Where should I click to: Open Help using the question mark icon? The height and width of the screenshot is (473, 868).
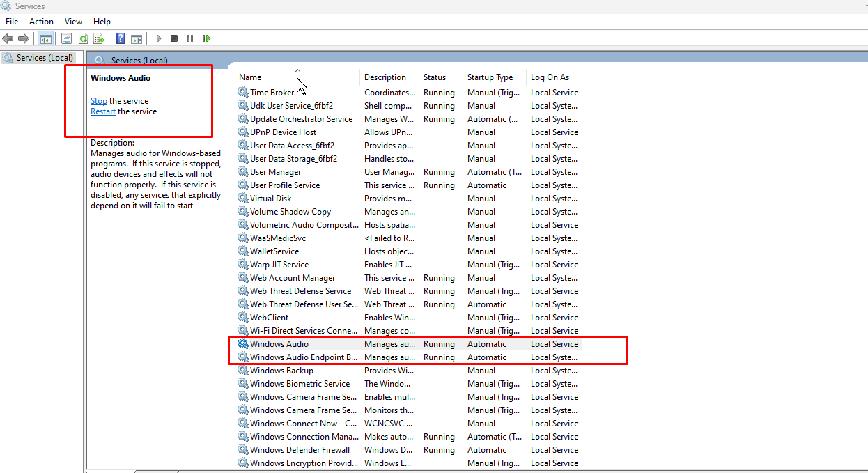[119, 38]
